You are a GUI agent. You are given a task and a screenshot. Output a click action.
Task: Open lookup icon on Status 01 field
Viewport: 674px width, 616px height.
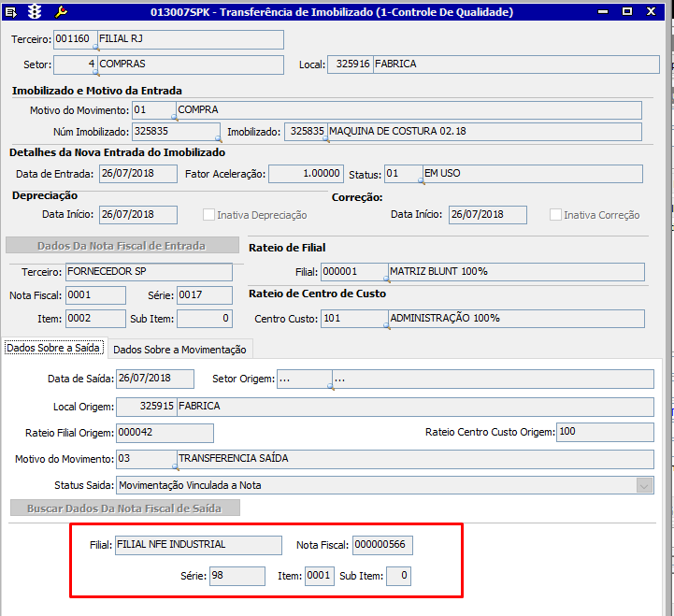(422, 181)
